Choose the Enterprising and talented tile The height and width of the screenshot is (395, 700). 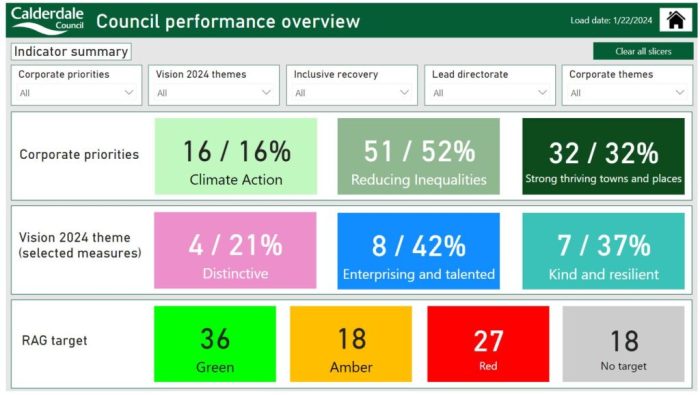[419, 250]
